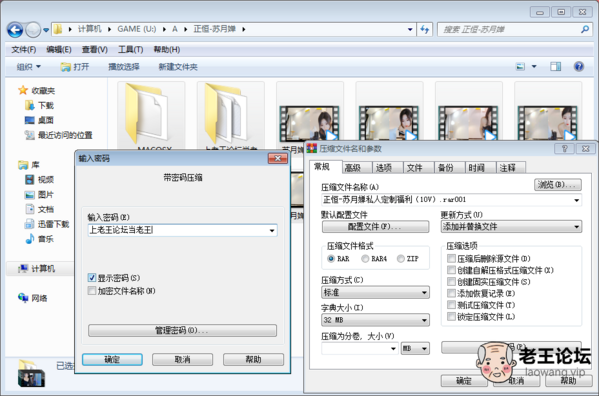Open the 更新方式 dropdown
The image size is (599, 396).
[511, 226]
